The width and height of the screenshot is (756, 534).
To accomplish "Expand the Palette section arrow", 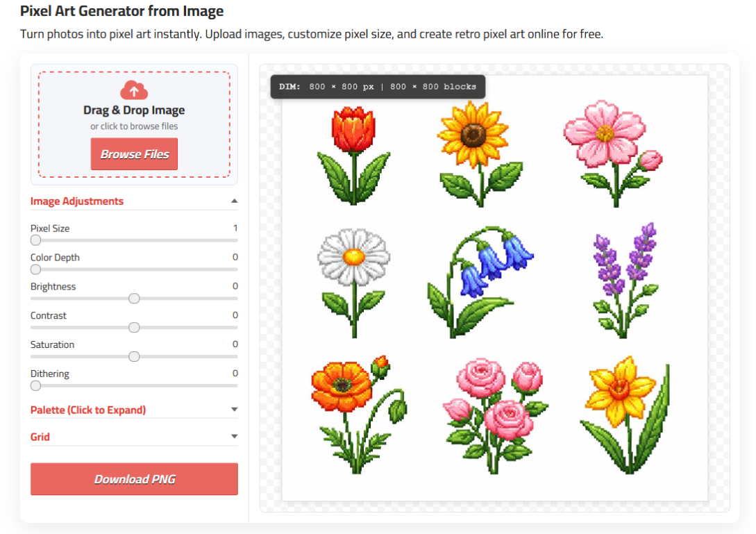I will point(234,410).
